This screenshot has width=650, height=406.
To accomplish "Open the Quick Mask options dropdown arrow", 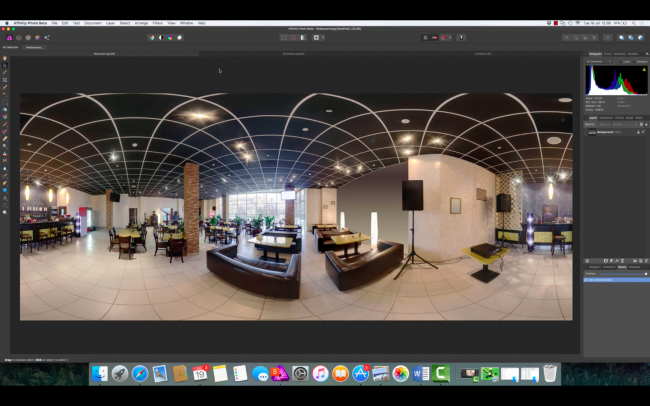I will (x=323, y=38).
